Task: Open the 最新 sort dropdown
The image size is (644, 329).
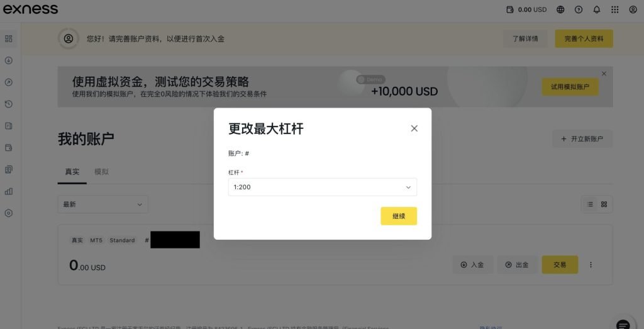Action: coord(103,204)
